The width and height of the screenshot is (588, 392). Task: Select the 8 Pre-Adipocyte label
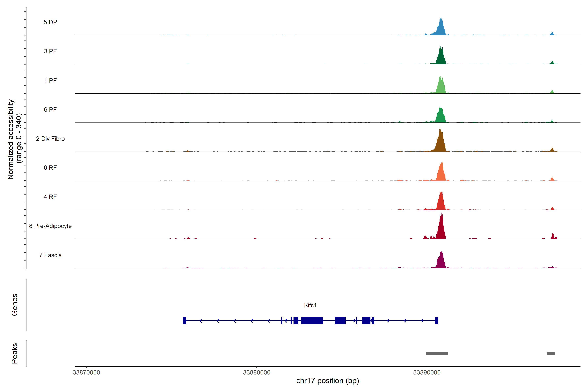click(50, 226)
